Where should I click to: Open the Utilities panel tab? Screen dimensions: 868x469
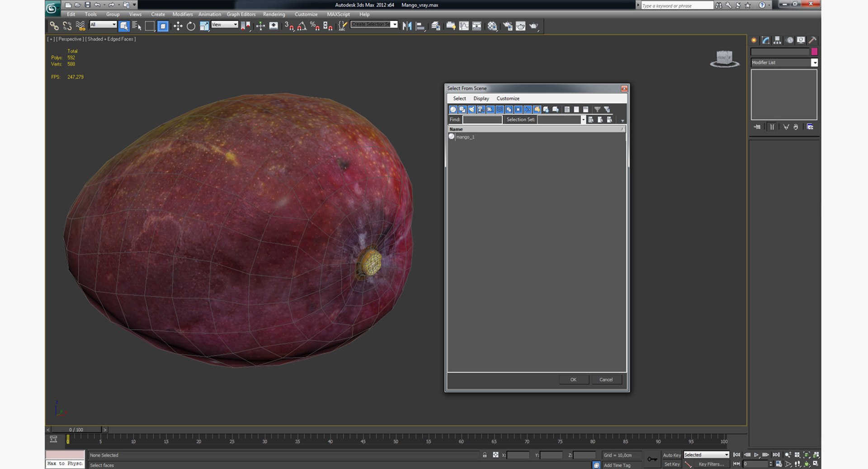click(812, 40)
